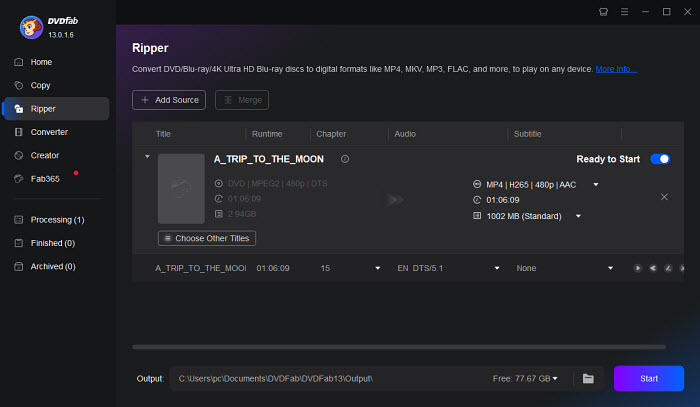The width and height of the screenshot is (700, 407).
Task: Show the Archived (0) task list
Action: [53, 266]
